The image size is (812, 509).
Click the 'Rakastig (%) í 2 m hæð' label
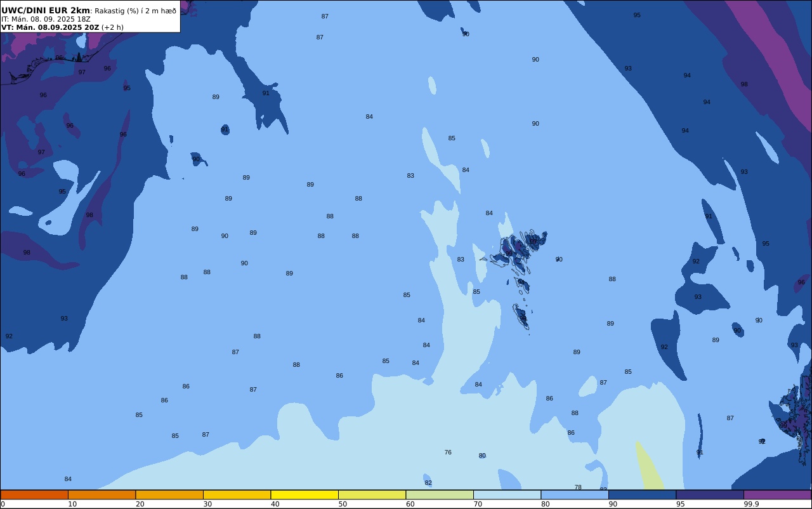(x=135, y=11)
